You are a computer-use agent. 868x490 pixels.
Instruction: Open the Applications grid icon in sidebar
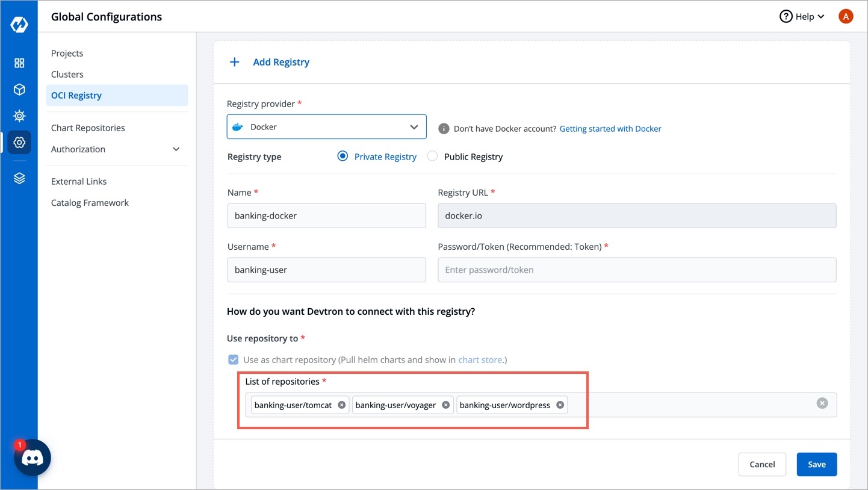[x=19, y=63]
